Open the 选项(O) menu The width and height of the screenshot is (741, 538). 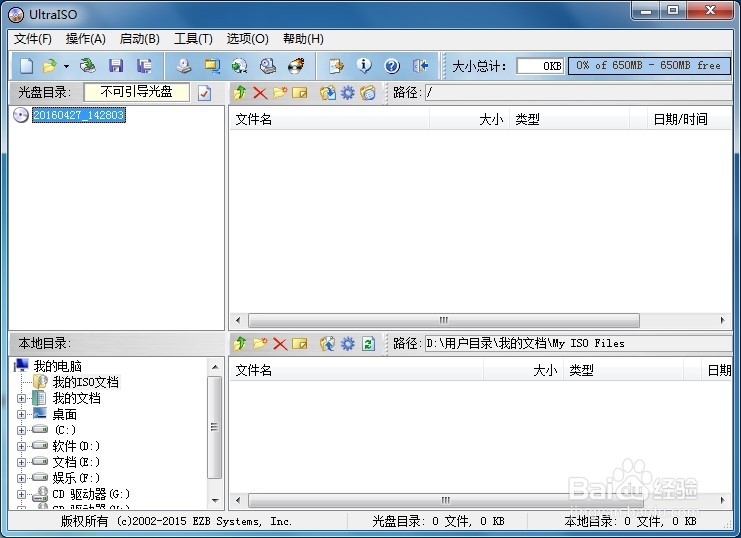click(248, 39)
